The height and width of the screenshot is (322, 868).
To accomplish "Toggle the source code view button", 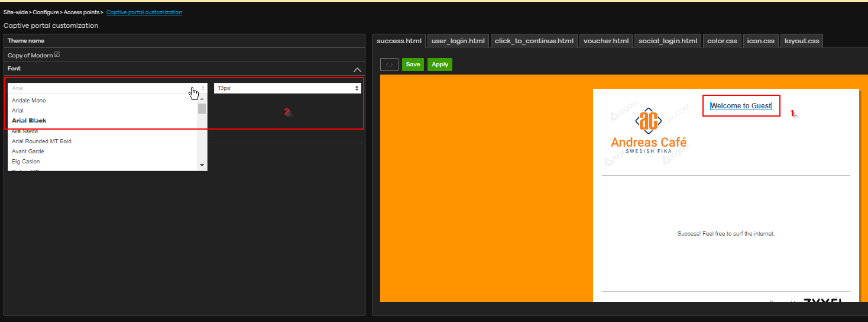I will [388, 65].
